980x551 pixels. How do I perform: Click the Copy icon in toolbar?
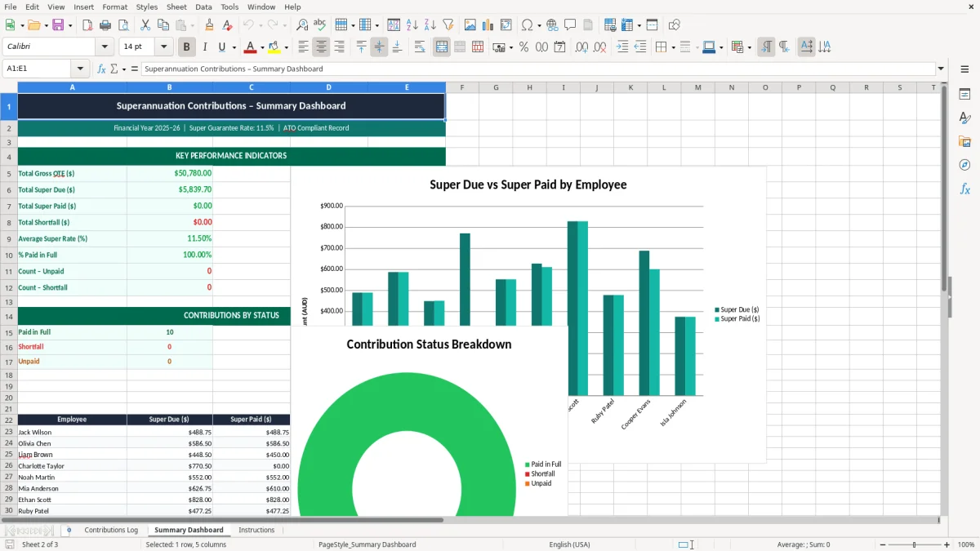point(163,25)
